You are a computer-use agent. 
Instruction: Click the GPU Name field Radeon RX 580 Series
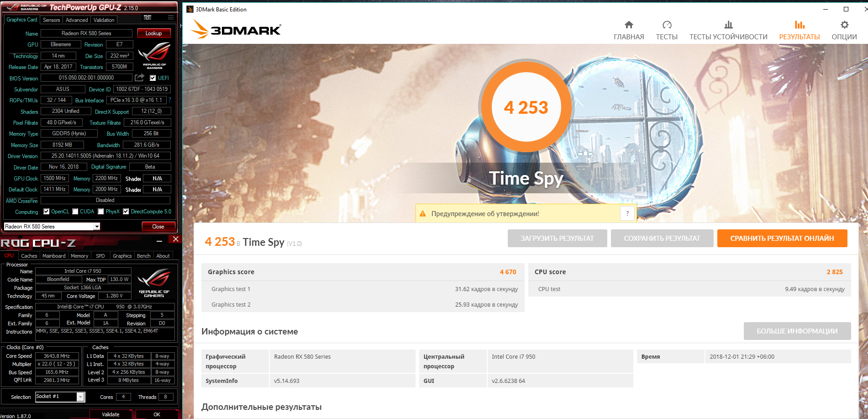pos(86,33)
